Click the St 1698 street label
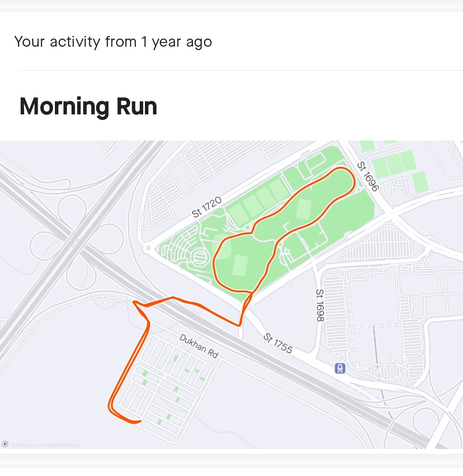Image resolution: width=463 pixels, height=476 pixels. (x=320, y=305)
